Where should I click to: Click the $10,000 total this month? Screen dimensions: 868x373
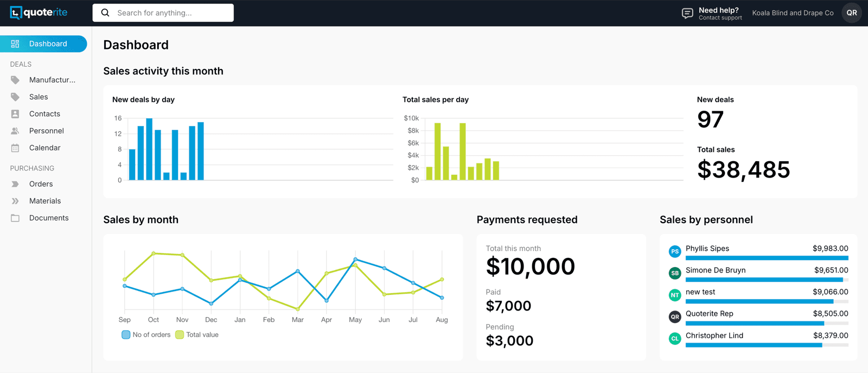click(x=531, y=267)
